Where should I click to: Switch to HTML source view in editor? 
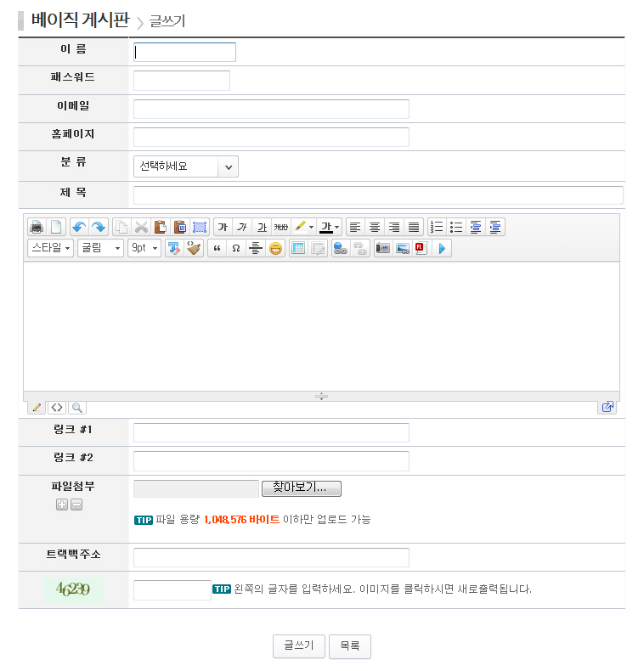pyautogui.click(x=57, y=408)
